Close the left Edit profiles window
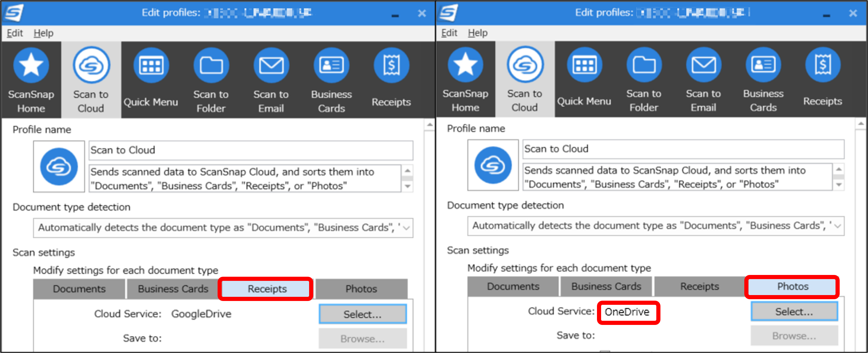Viewport: 868px width, 353px height. tap(422, 14)
